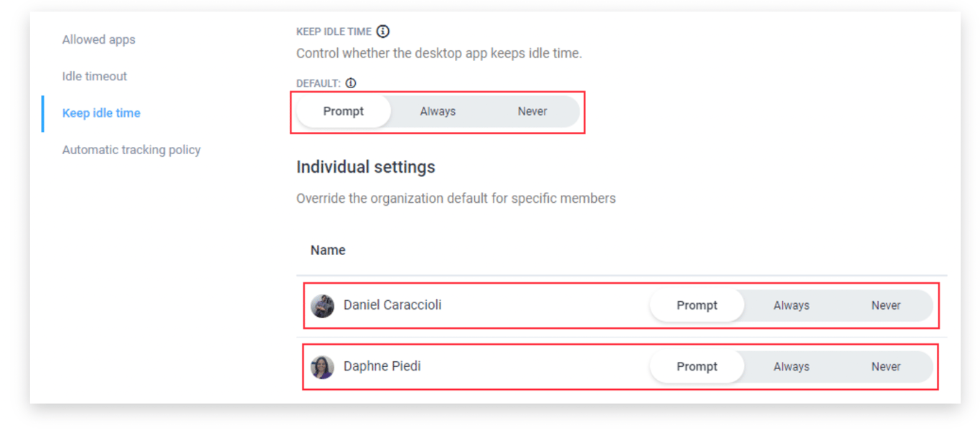The height and width of the screenshot is (430, 980).
Task: Open the Keep idle time section
Action: click(101, 113)
